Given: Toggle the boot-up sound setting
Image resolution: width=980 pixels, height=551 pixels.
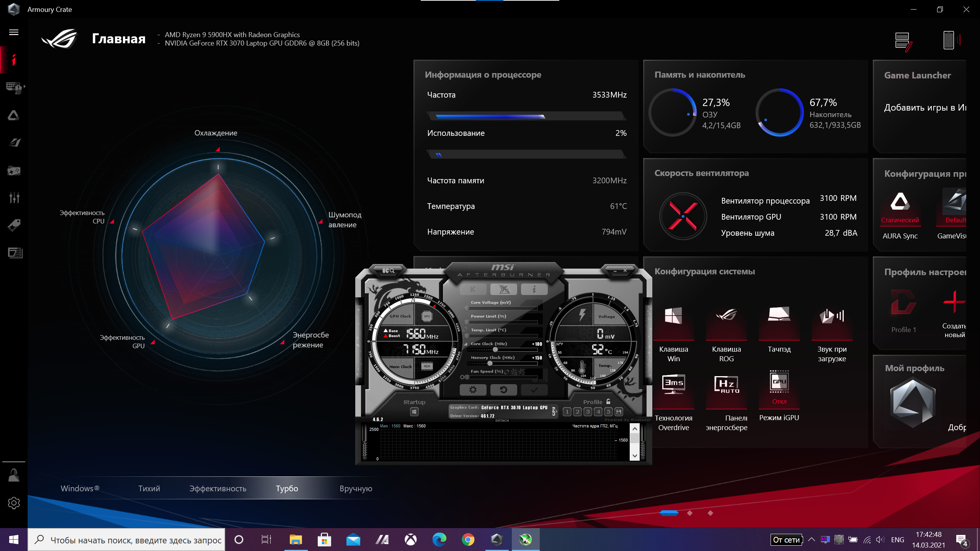Looking at the screenshot, I should pyautogui.click(x=832, y=334).
